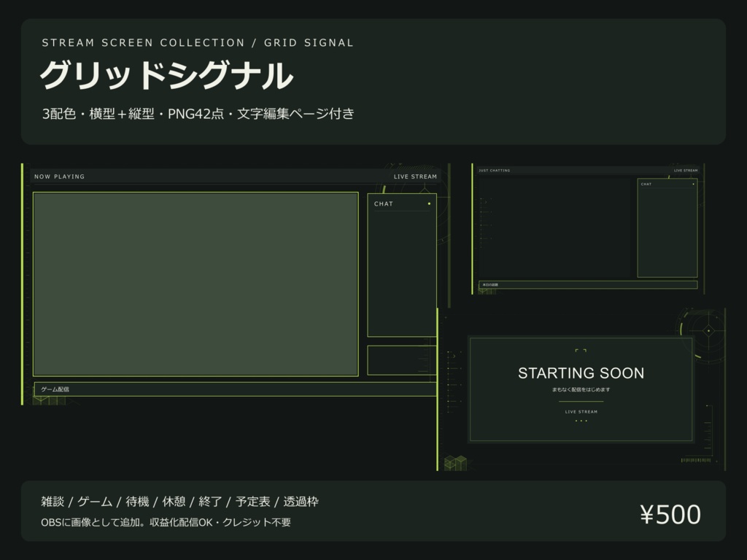Screen dimensions: 747x560
Task: Open the STARTING SOON screen preview
Action: pos(581,389)
